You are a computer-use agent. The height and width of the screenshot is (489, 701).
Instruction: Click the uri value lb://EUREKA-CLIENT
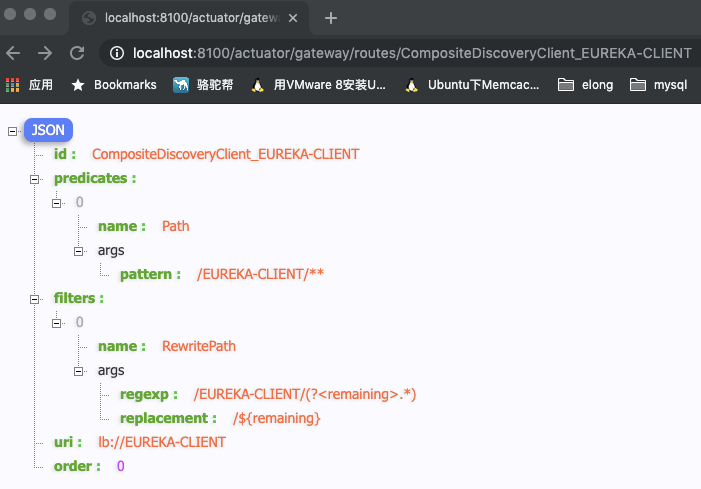[162, 442]
